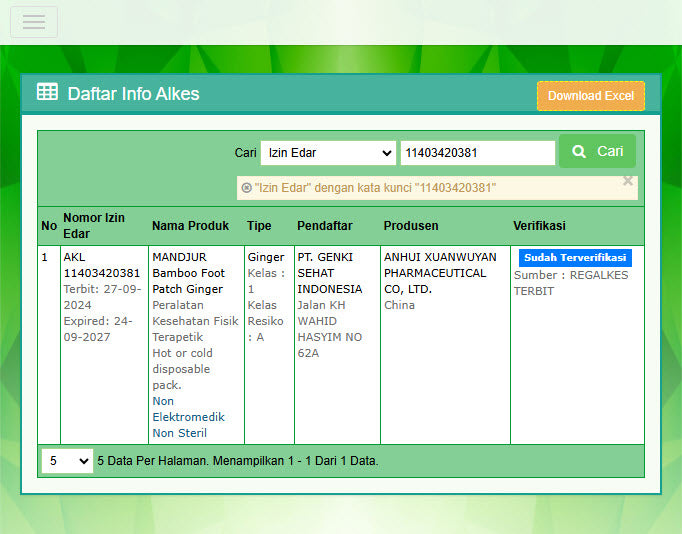Click the circled-x icon in the filter notice

pyautogui.click(x=246, y=188)
